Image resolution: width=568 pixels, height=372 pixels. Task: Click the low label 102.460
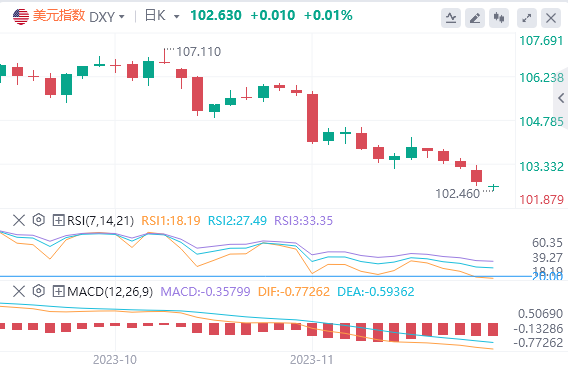tap(458, 194)
